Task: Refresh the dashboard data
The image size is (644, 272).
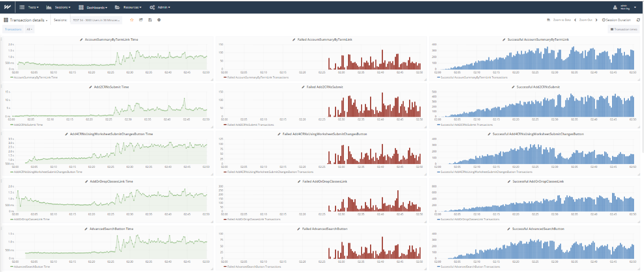Action: click(x=638, y=20)
